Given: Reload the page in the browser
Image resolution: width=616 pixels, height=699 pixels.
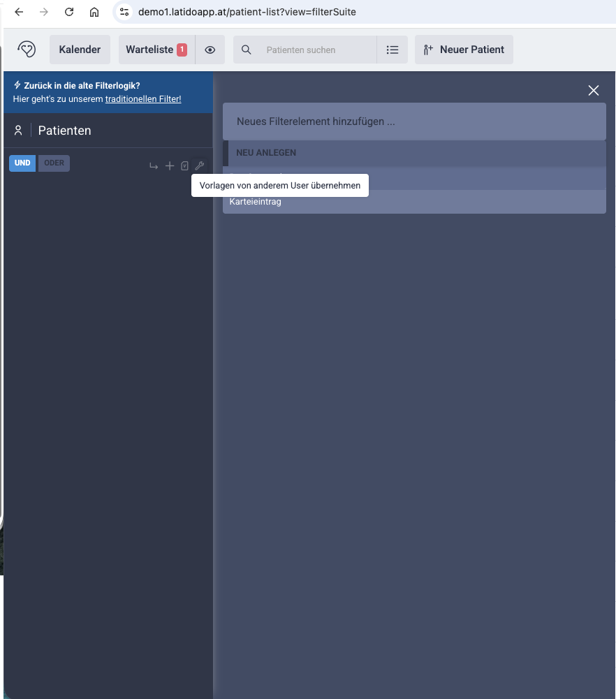Looking at the screenshot, I should click(x=69, y=12).
